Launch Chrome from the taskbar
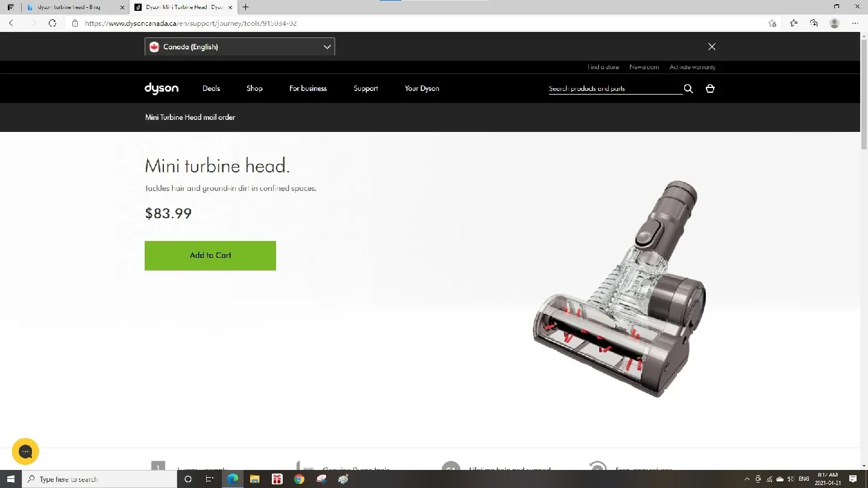 click(x=299, y=479)
